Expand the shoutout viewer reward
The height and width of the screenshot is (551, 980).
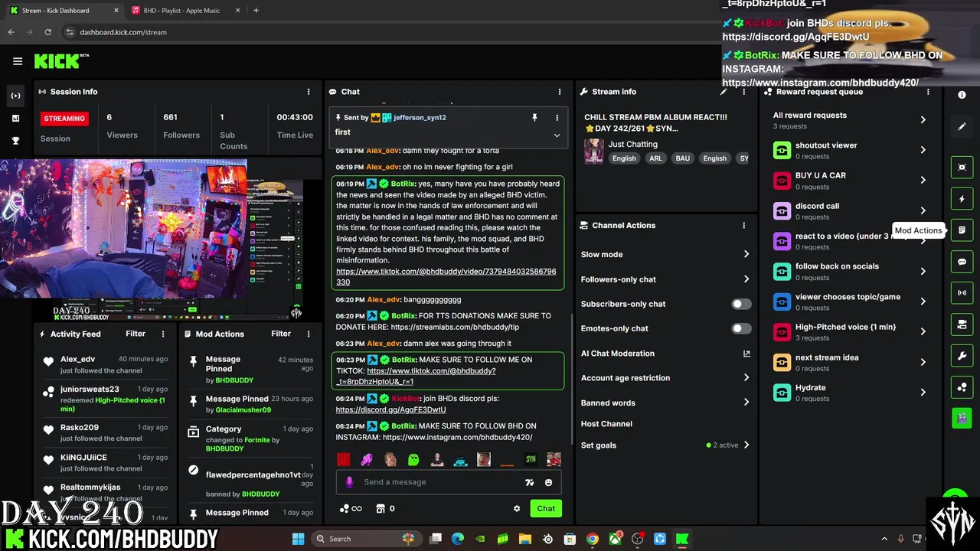(923, 150)
